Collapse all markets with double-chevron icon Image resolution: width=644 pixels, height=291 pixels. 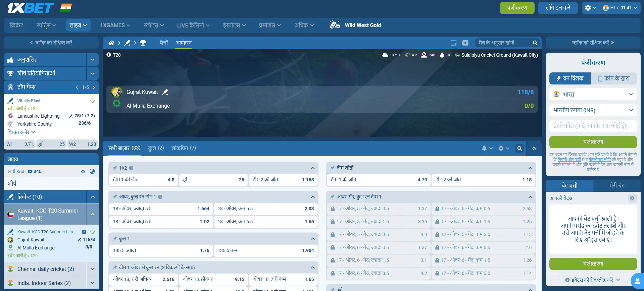(534, 149)
